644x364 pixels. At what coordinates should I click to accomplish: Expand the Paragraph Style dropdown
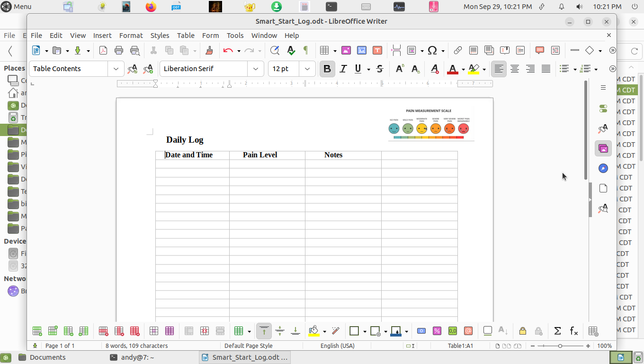[116, 69]
